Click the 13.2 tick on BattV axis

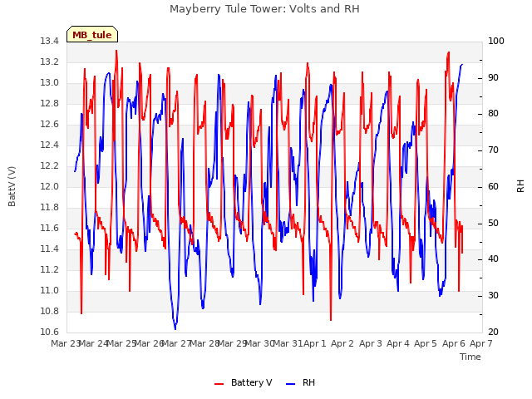50,62
